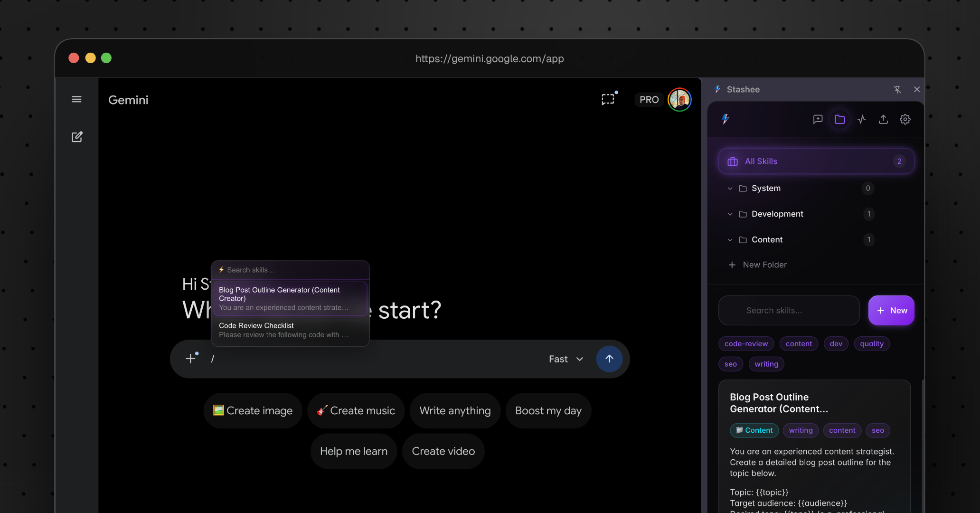This screenshot has height=513, width=980.
Task: Open the Skills folder view icon
Action: (x=839, y=119)
